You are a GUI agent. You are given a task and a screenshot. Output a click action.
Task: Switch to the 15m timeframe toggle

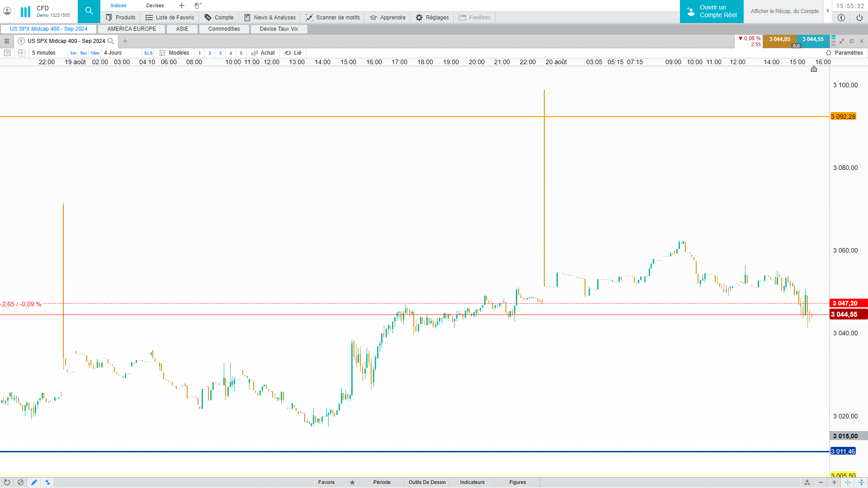tap(95, 53)
